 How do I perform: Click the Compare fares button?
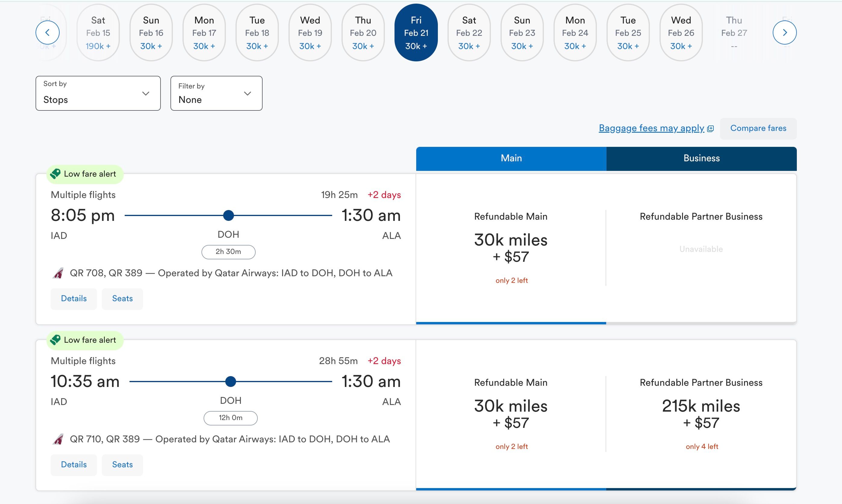758,128
